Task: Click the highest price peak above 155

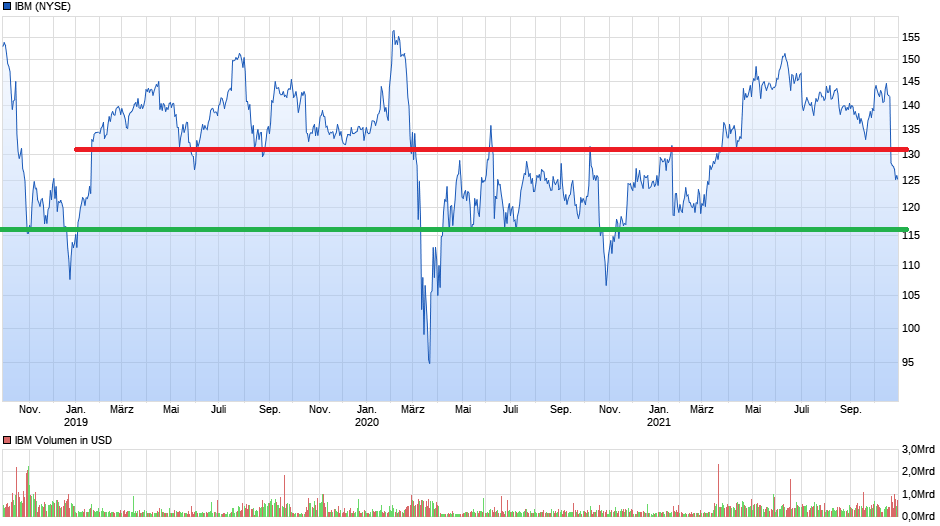Action: tap(393, 31)
